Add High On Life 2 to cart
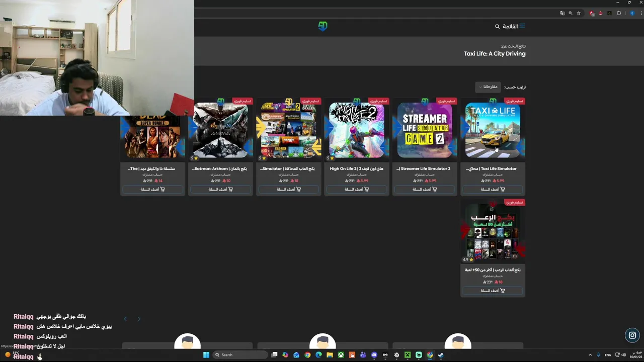 click(x=357, y=190)
